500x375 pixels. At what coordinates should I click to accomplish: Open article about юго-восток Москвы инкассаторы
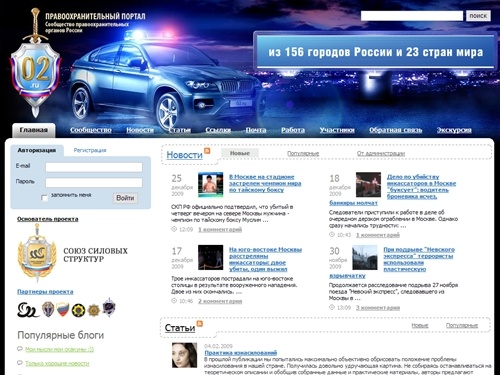[x=265, y=259]
